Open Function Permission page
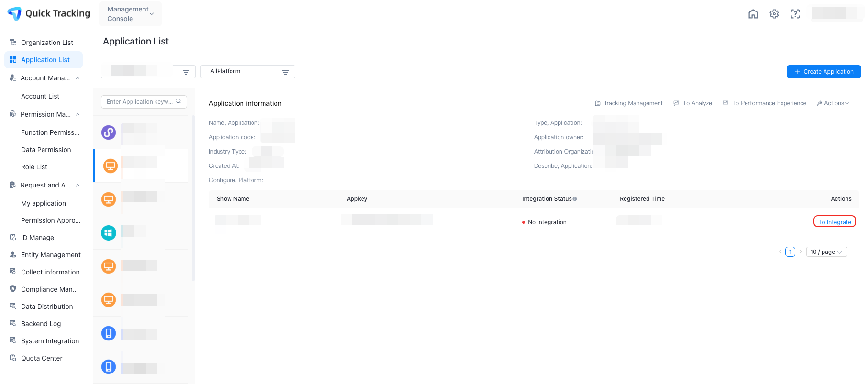Screen dimensions: 868x384 coord(50,132)
